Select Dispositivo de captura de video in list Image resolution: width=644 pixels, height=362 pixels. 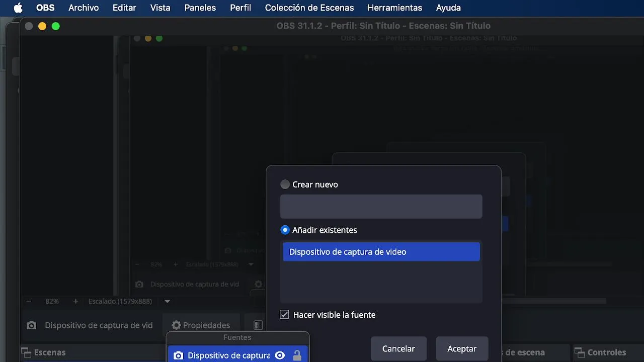pyautogui.click(x=381, y=252)
